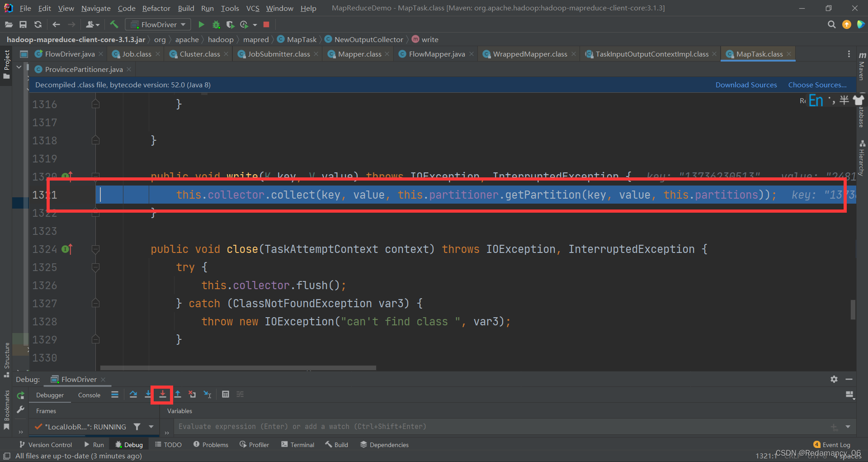Expand more variables pane toolbar chevrons
The image size is (868, 462).
tap(167, 433)
